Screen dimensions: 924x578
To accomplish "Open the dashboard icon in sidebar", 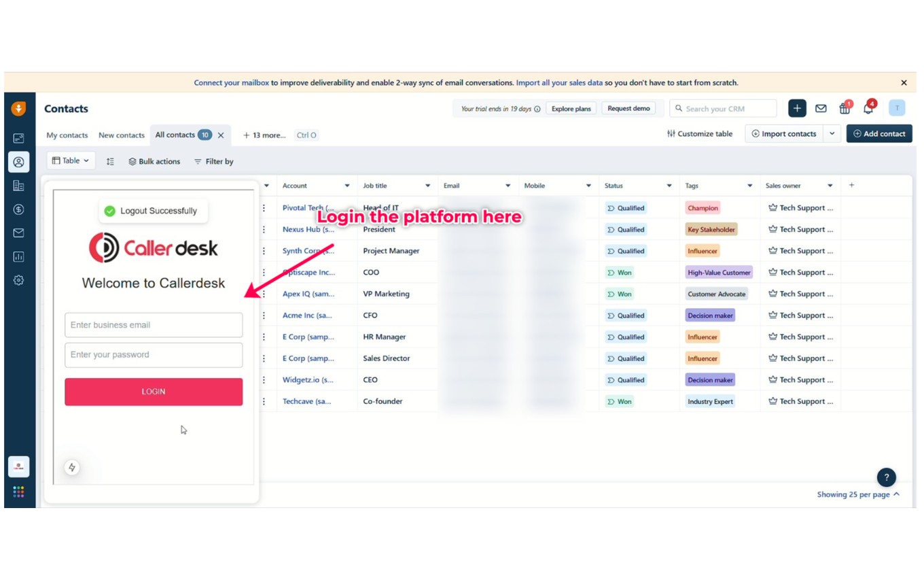I will click(x=18, y=138).
